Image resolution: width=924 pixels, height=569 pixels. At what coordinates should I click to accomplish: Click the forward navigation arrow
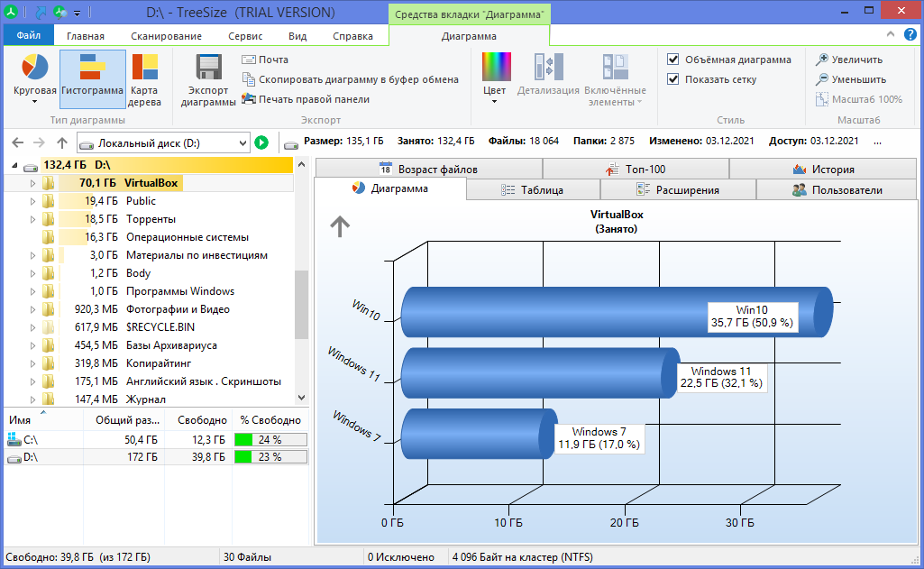pos(39,142)
